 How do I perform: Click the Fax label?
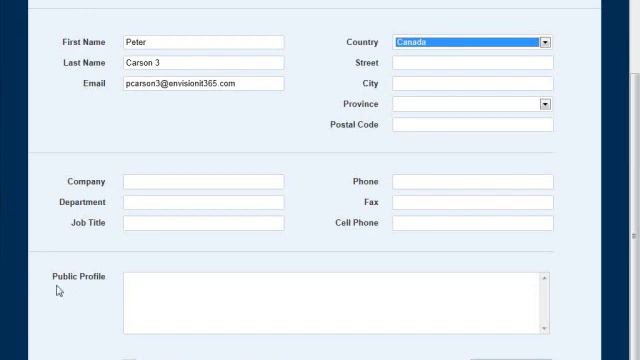[x=371, y=202]
